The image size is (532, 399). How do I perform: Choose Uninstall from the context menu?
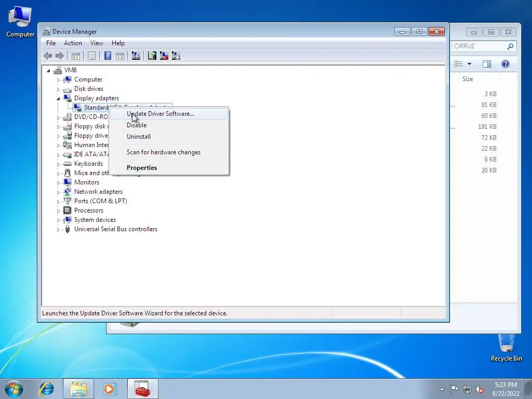[169, 137]
